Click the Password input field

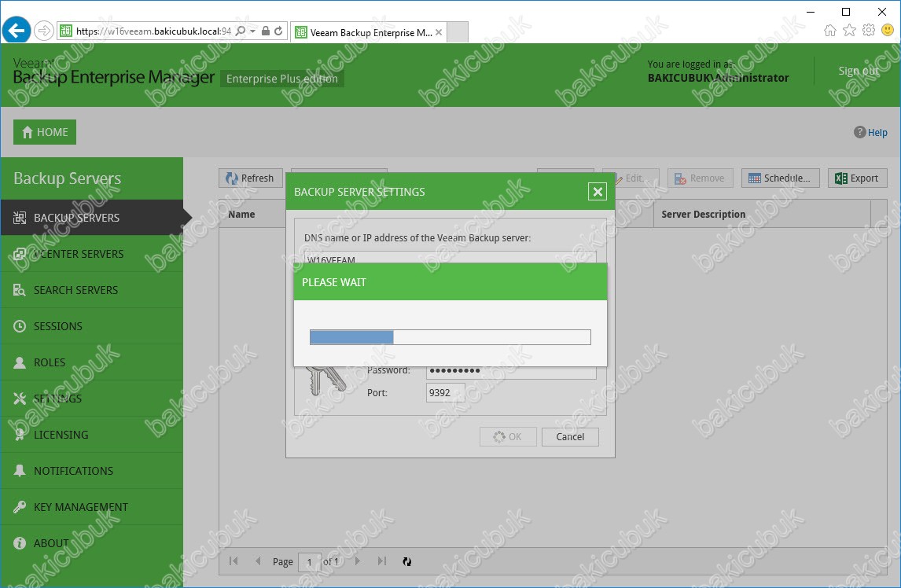click(x=511, y=371)
